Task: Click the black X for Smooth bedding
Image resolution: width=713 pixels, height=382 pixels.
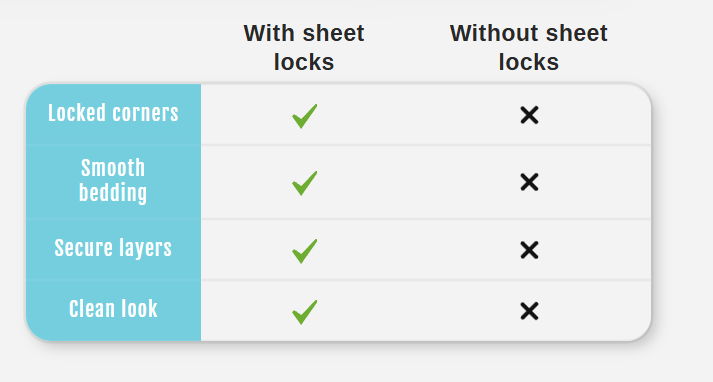Action: 529,182
